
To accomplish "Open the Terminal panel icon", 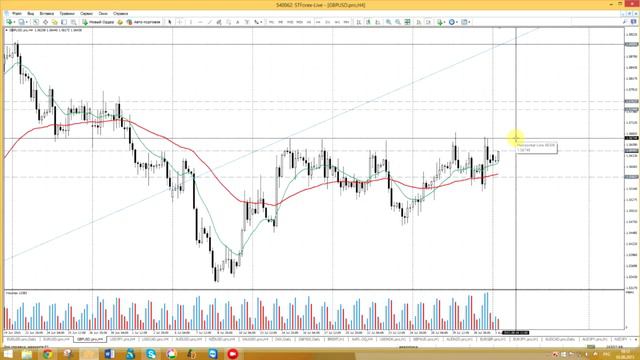I will (x=64, y=22).
